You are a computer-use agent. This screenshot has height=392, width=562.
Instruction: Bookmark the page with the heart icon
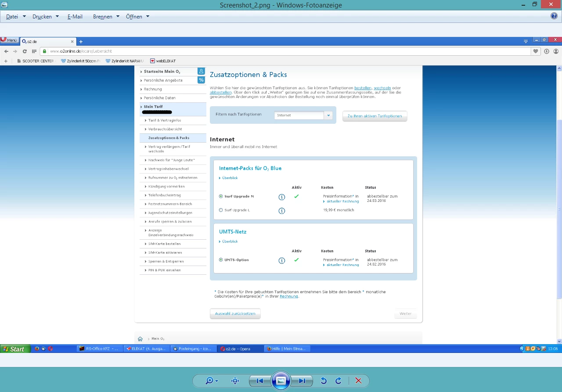tap(536, 51)
